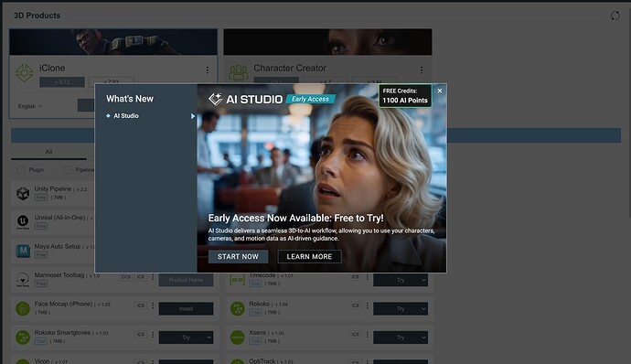Click the iClone banner image
The width and height of the screenshot is (631, 364).
113,42
